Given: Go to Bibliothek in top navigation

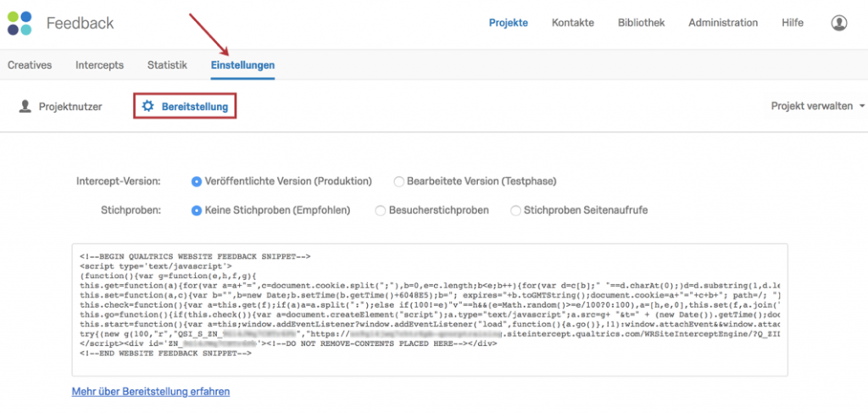Looking at the screenshot, I should click(x=641, y=23).
